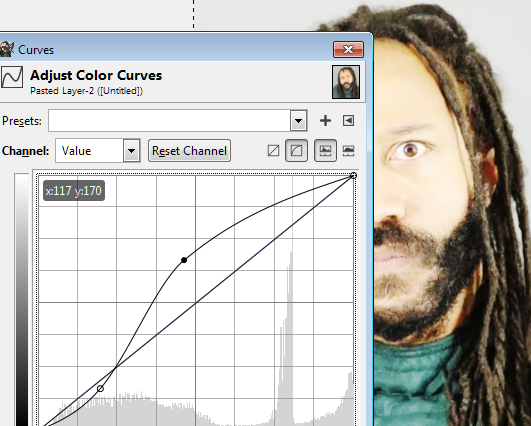Select the logarithmic histogram toggle
This screenshot has width=531, height=426.
348,151
